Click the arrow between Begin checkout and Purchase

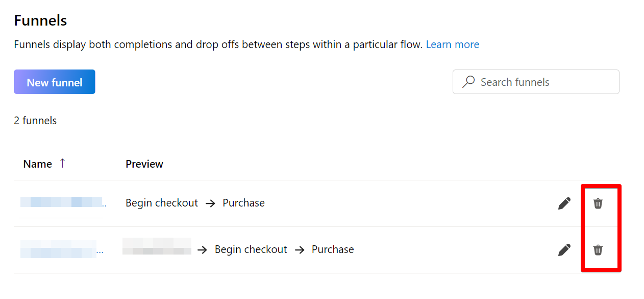click(210, 203)
